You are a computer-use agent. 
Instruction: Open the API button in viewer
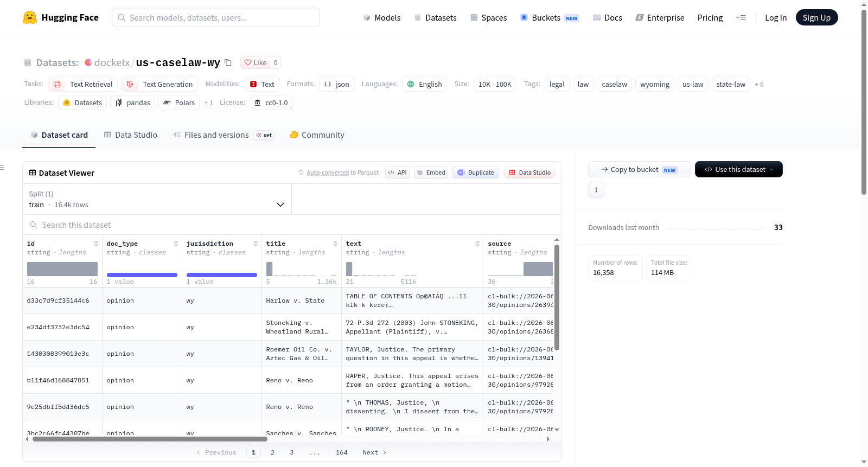click(397, 172)
